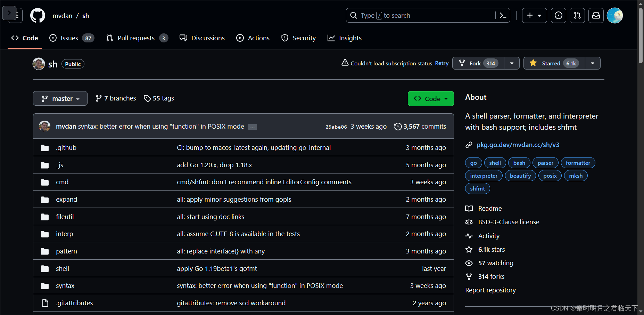
Task: Open the interp folder
Action: click(64, 234)
